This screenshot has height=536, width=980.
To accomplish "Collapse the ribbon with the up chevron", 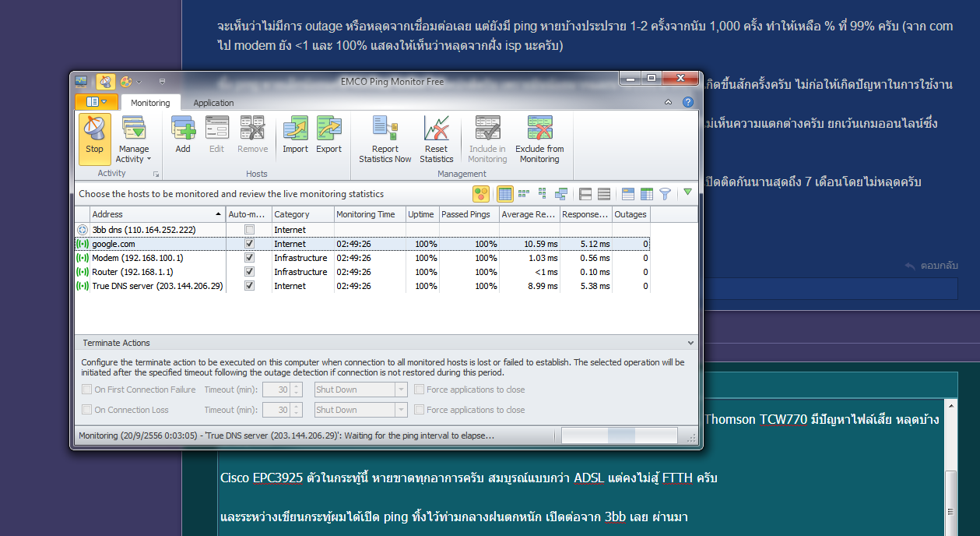I will click(x=668, y=102).
